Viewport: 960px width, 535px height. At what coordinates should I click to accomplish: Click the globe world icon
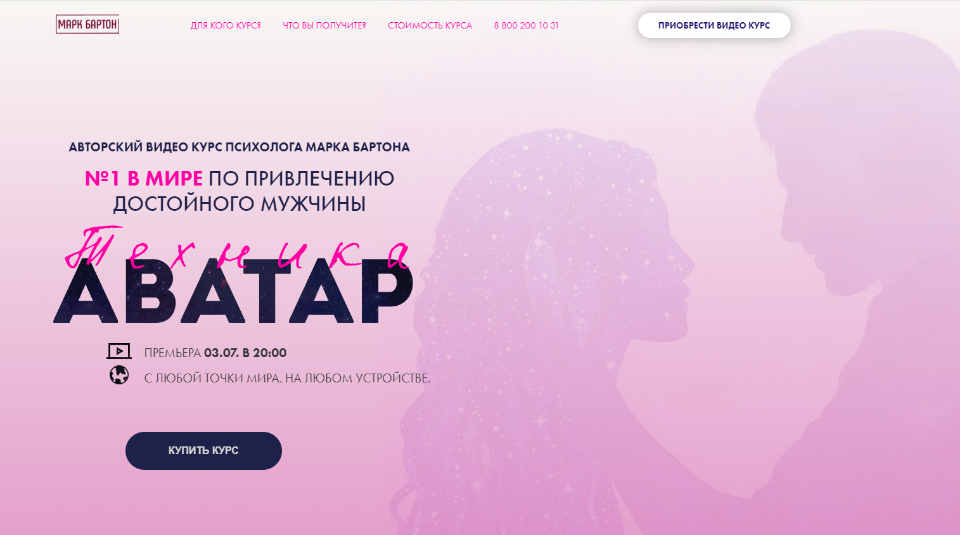(x=119, y=375)
